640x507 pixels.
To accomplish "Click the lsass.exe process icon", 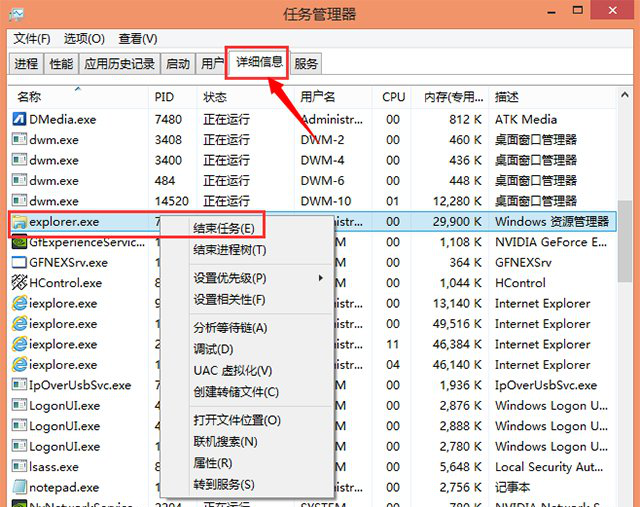I will click(x=19, y=467).
